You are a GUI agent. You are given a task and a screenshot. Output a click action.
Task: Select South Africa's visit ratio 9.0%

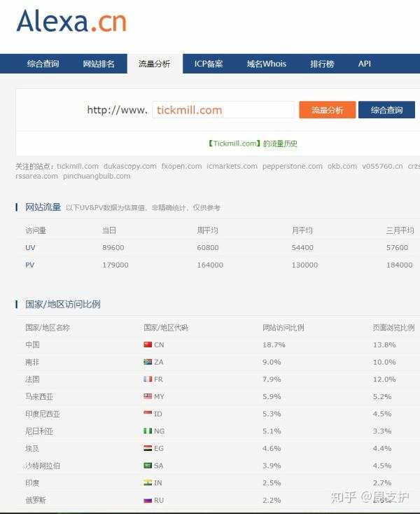click(x=272, y=362)
